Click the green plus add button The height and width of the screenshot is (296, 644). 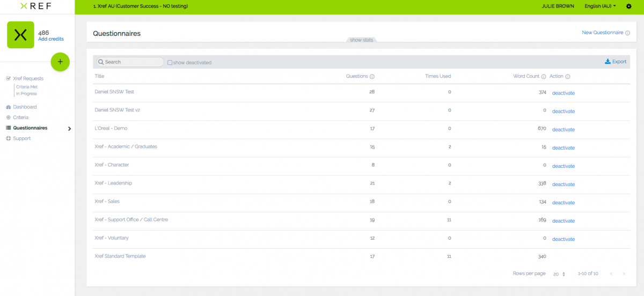pyautogui.click(x=60, y=62)
